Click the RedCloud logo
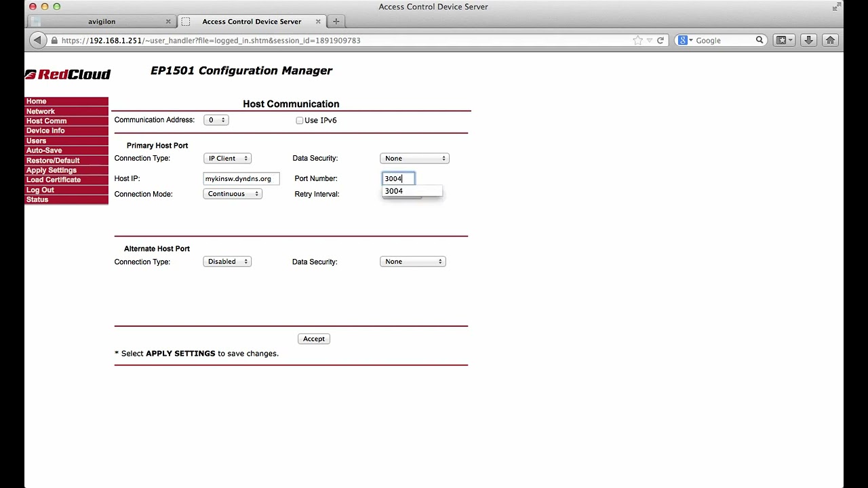 click(x=68, y=75)
